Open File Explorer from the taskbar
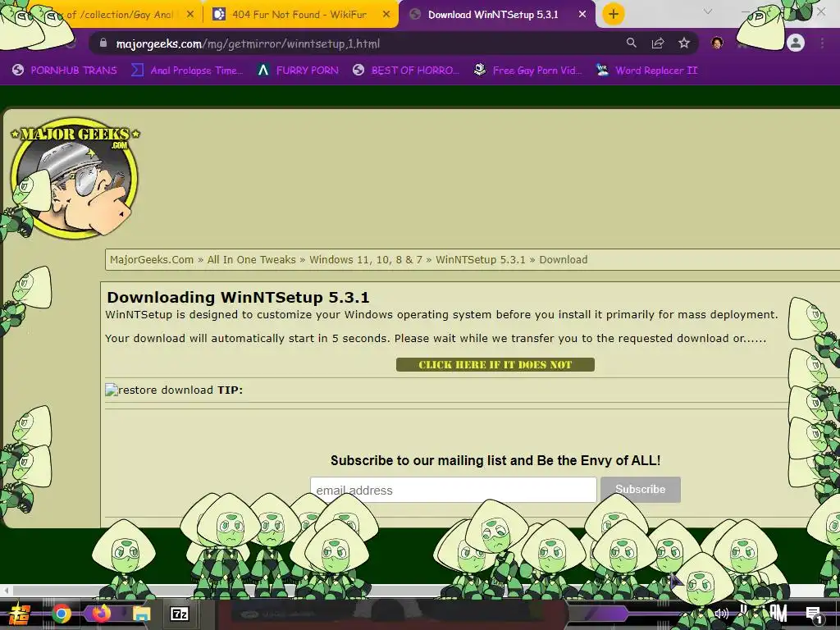 pos(141,614)
